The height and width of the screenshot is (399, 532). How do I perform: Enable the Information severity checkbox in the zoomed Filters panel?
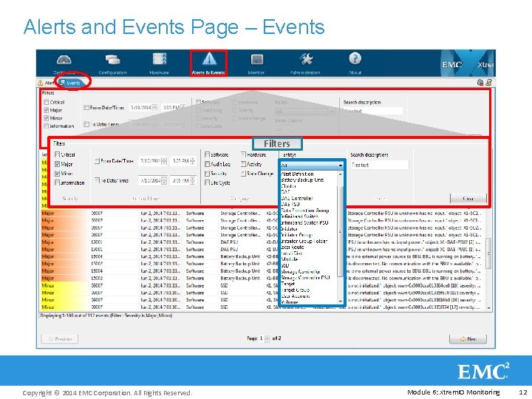[57, 183]
